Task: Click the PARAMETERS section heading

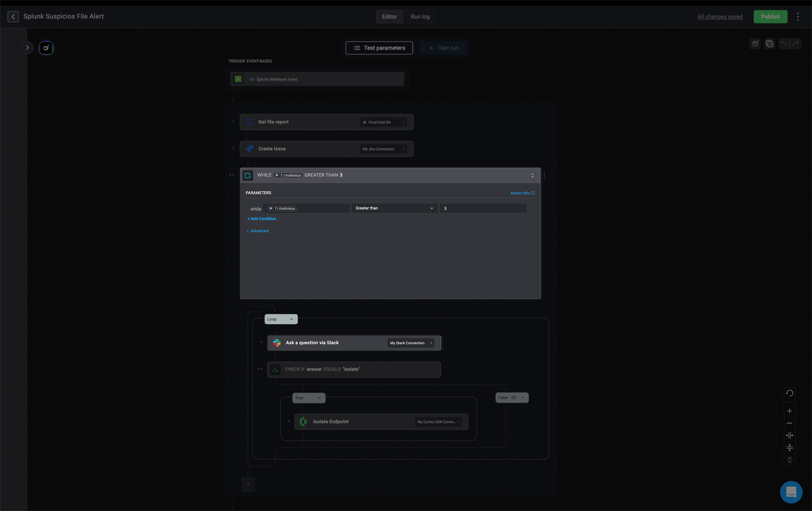Action: 258,193
